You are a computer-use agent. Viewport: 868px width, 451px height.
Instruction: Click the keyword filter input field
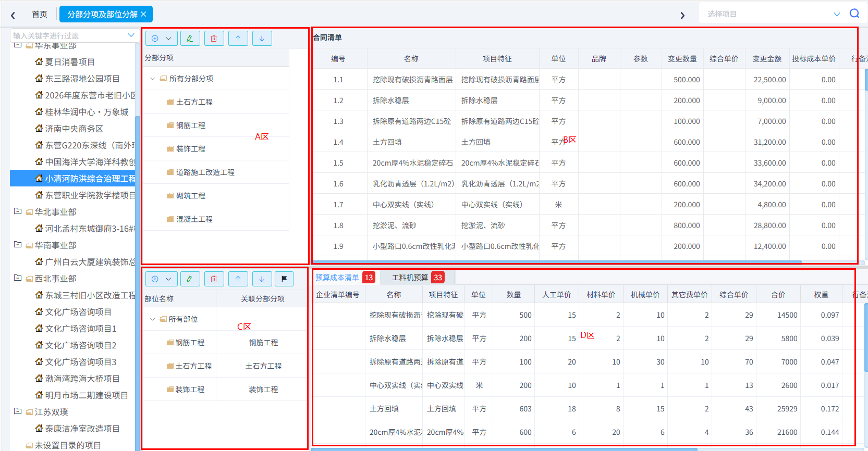coord(74,35)
